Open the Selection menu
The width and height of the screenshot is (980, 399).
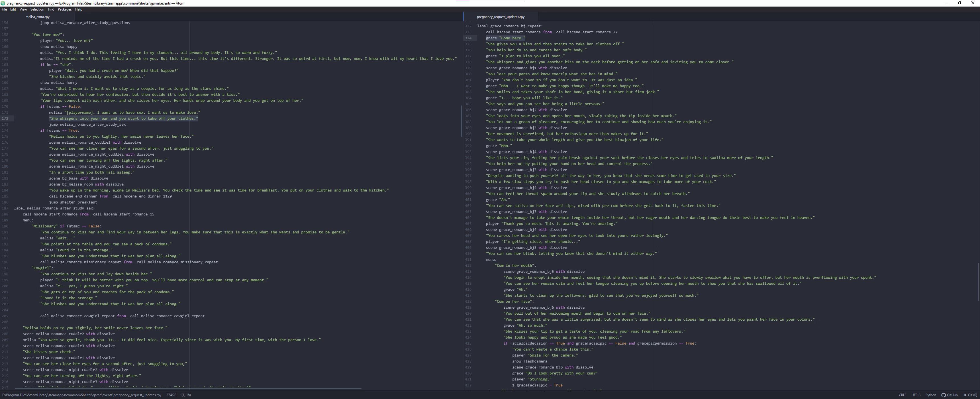coord(37,9)
